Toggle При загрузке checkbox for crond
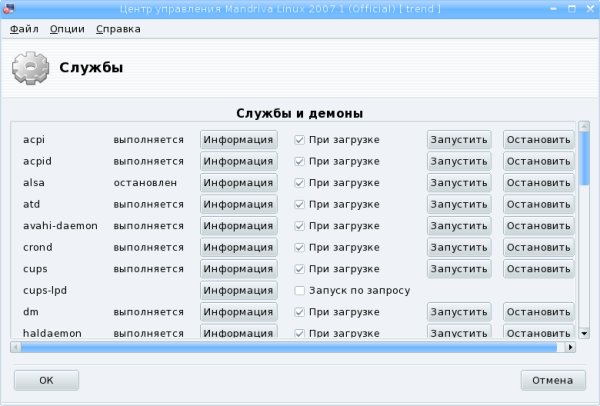The width and height of the screenshot is (600, 406). (300, 247)
